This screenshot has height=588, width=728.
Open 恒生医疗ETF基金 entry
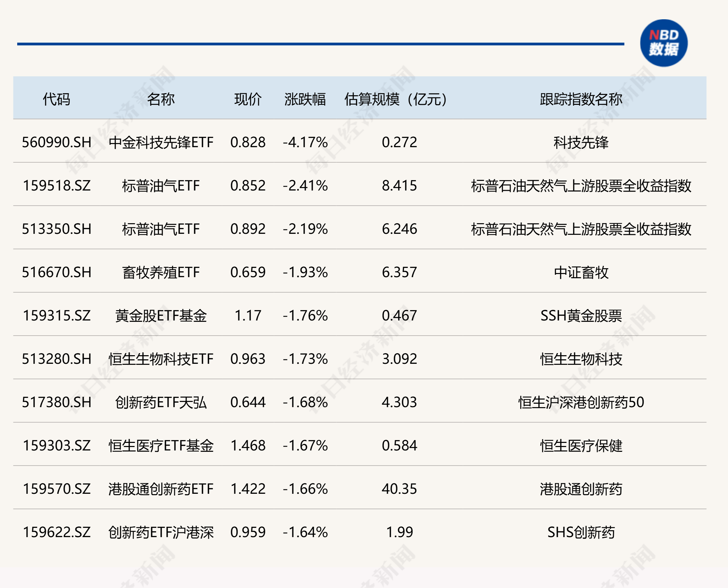pyautogui.click(x=161, y=446)
